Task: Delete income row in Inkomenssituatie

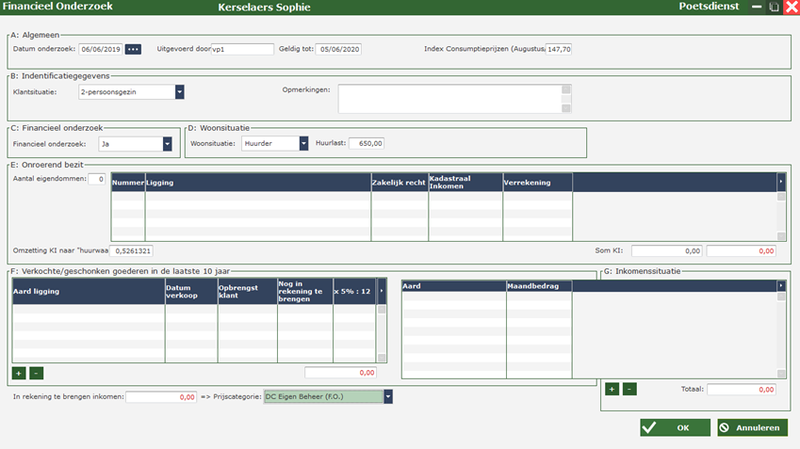Action: (x=629, y=388)
